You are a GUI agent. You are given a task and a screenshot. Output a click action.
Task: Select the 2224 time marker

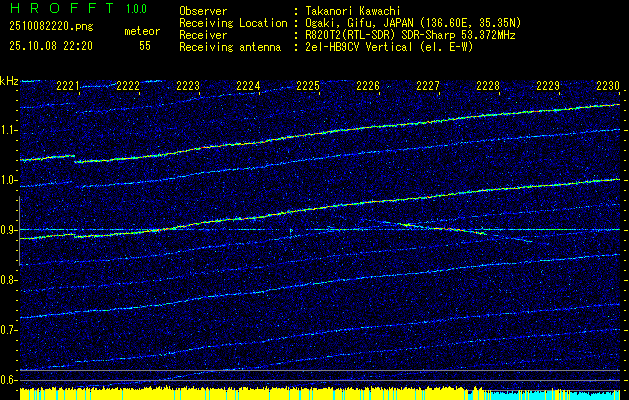248,86
